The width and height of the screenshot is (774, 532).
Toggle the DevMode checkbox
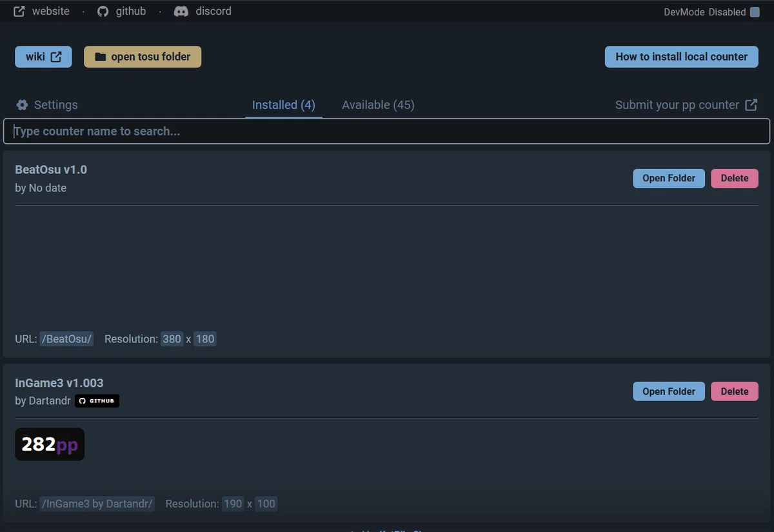click(x=755, y=12)
